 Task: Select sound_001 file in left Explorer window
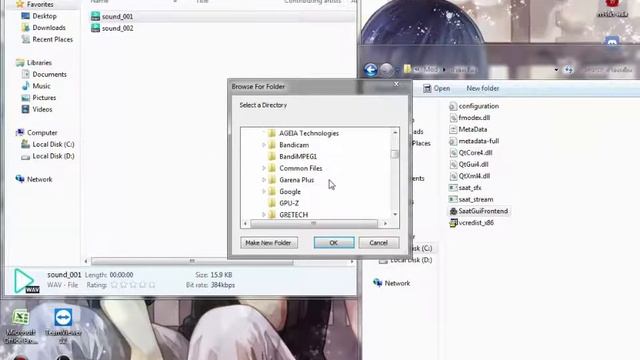click(x=117, y=16)
